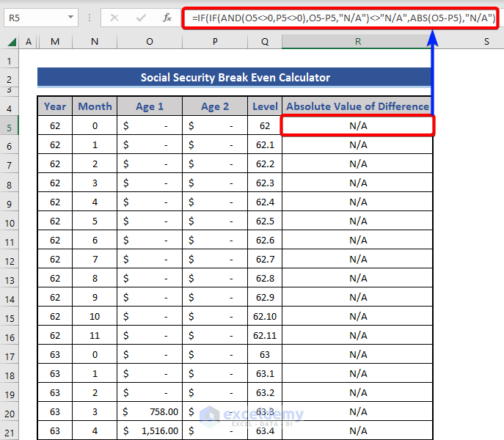504x440 pixels.
Task: Click the Select All corner triangle
Action: [12, 42]
